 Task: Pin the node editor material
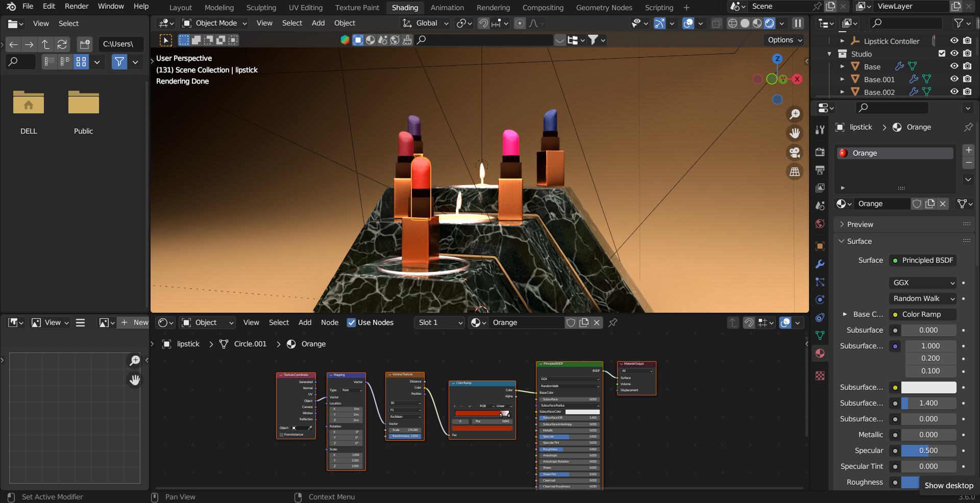613,322
